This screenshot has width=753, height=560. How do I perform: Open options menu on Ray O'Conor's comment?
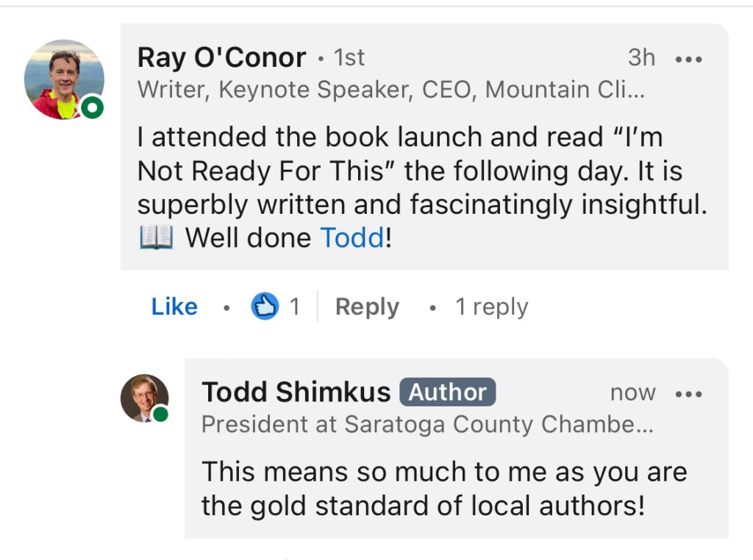[x=688, y=60]
